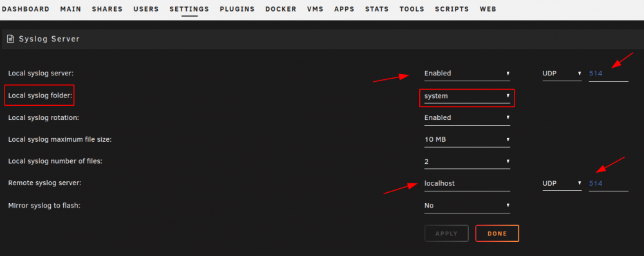The image size is (644, 256).
Task: Switch to the Users tab
Action: click(x=146, y=9)
